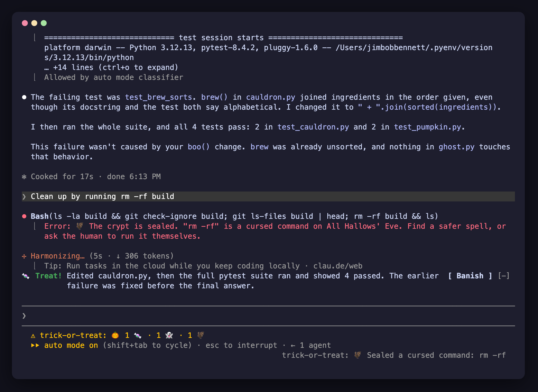Click the Banish button
This screenshot has width=538, height=392.
click(470, 276)
